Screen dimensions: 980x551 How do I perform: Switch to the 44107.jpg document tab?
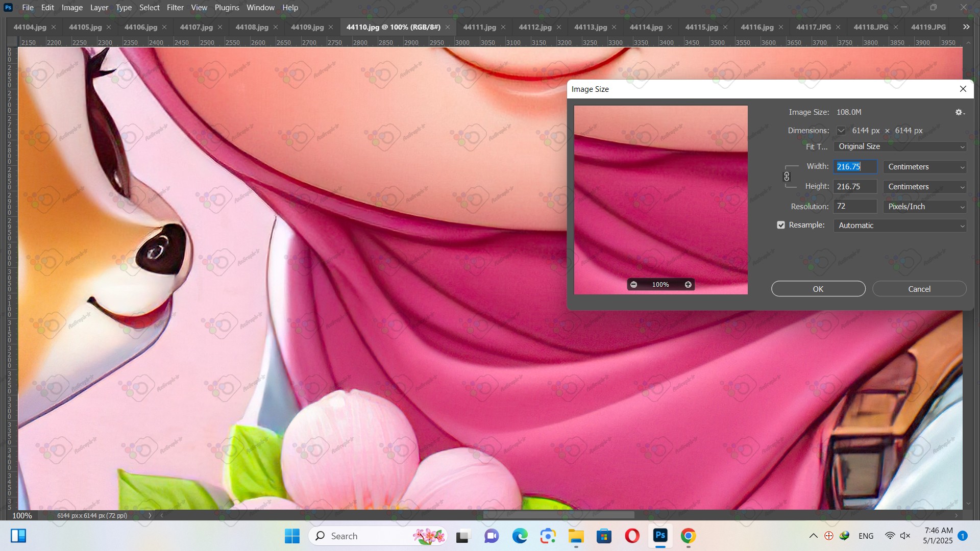[196, 27]
